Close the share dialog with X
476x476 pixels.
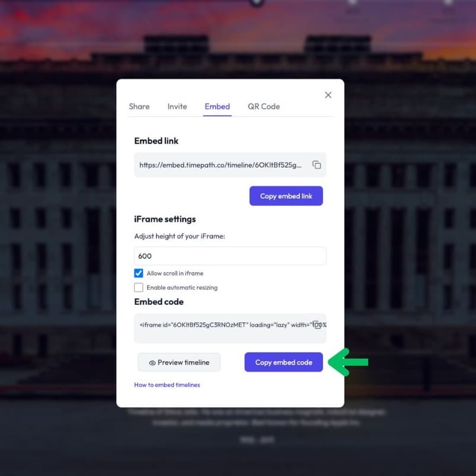pos(328,95)
